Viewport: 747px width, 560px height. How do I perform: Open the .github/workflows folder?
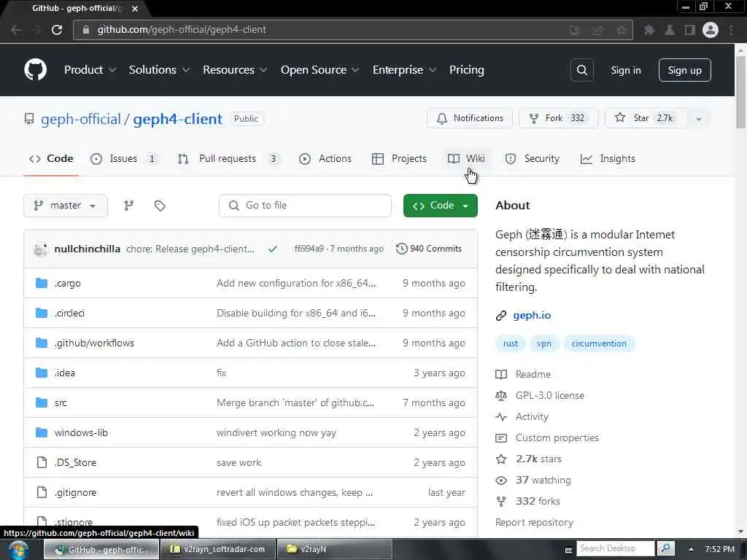(94, 343)
